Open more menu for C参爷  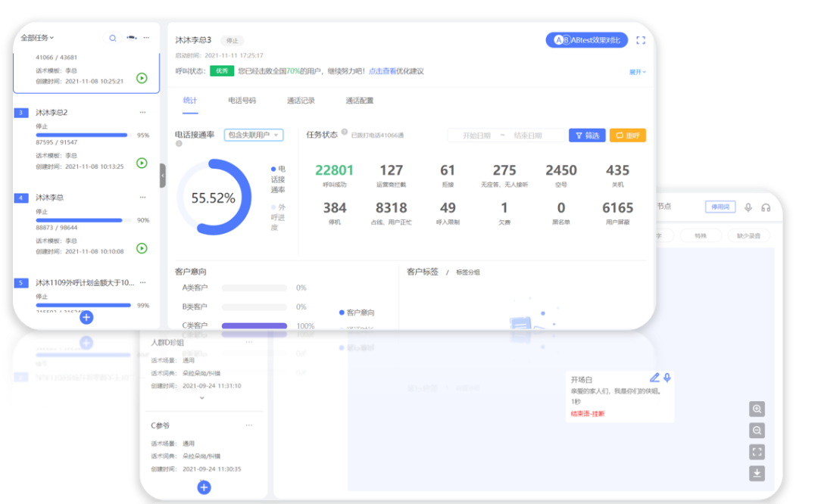[x=249, y=425]
